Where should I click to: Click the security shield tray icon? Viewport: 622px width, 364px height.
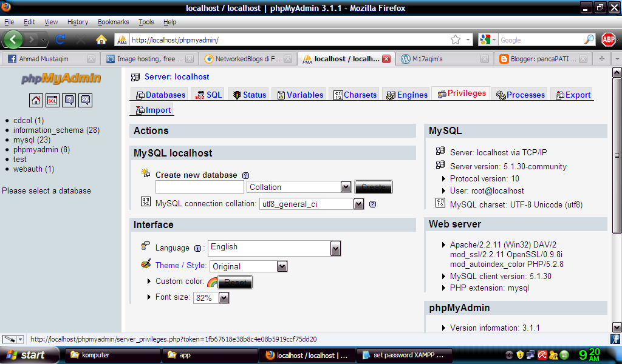[x=520, y=355]
